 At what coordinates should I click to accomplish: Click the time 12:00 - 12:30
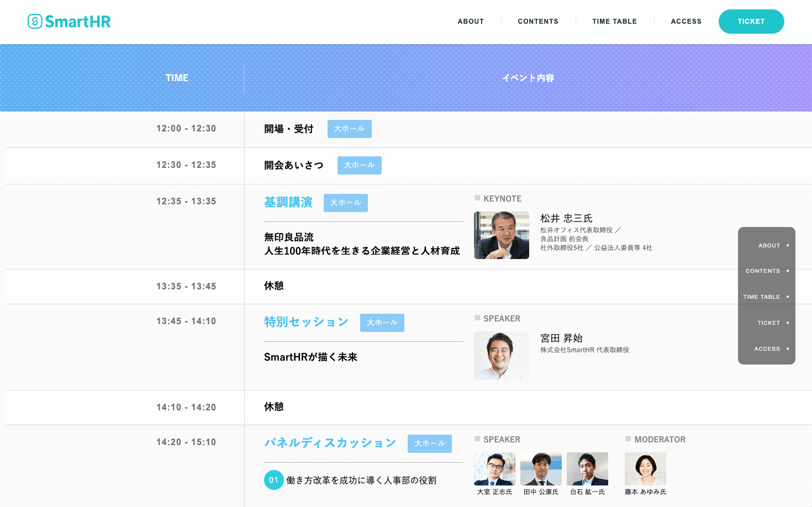tap(186, 129)
